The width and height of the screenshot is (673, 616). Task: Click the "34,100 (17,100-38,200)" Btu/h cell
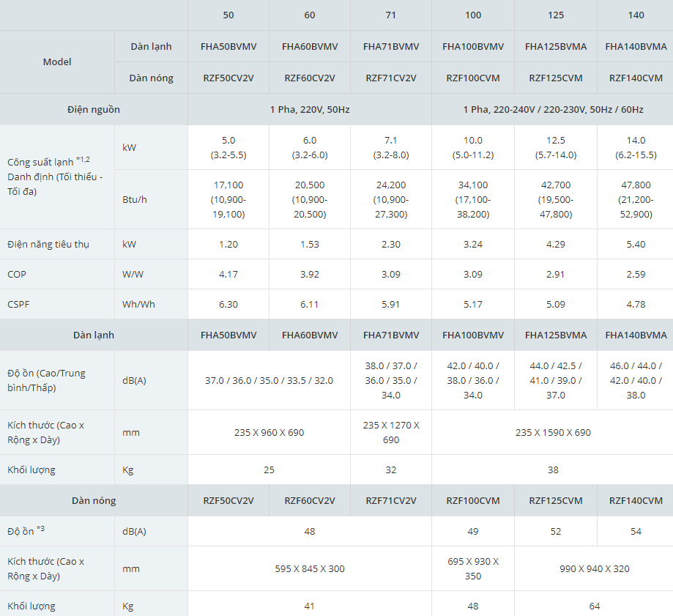point(473,200)
